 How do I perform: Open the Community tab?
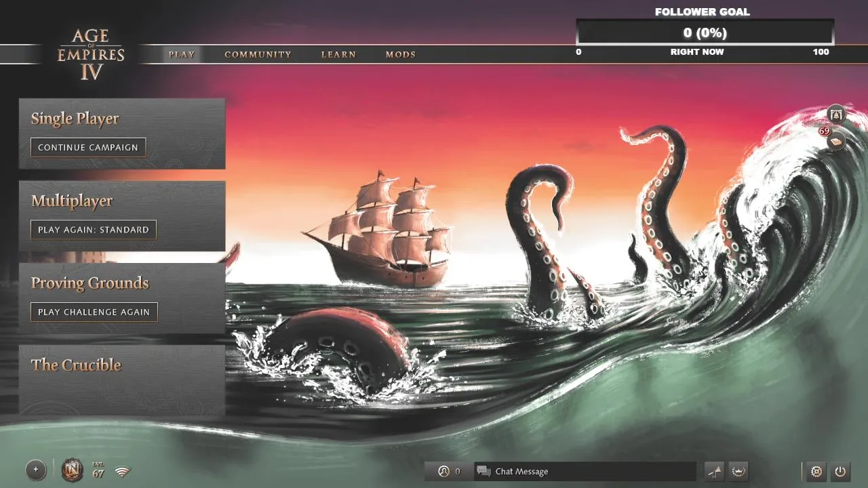coord(258,54)
